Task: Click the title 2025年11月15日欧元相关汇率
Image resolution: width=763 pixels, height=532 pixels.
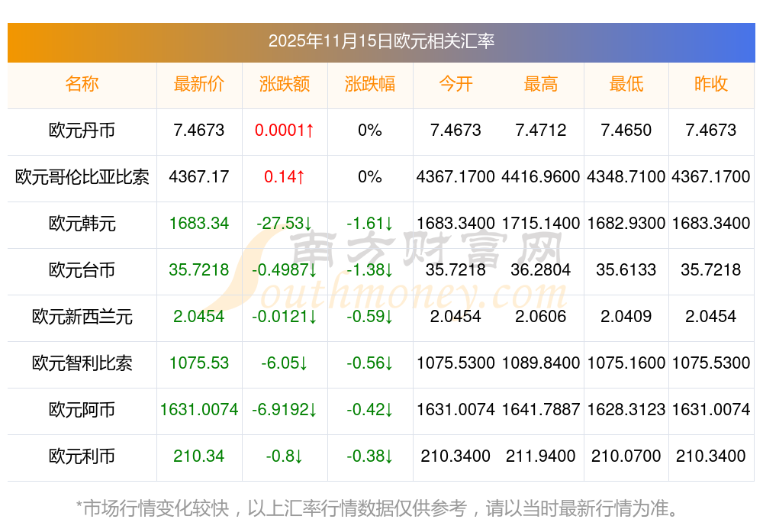Action: 381,41
